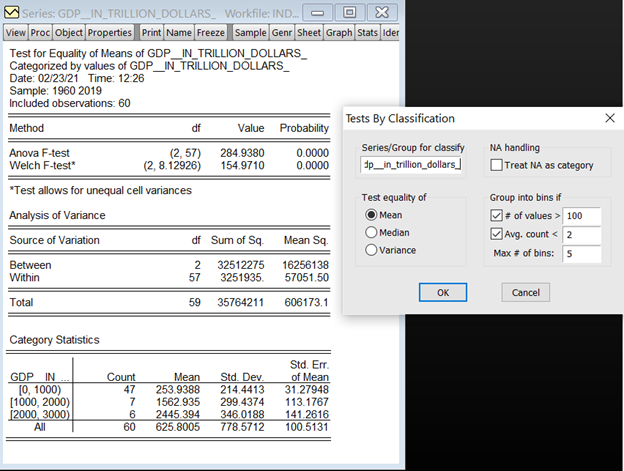Open the View menu

[x=16, y=33]
